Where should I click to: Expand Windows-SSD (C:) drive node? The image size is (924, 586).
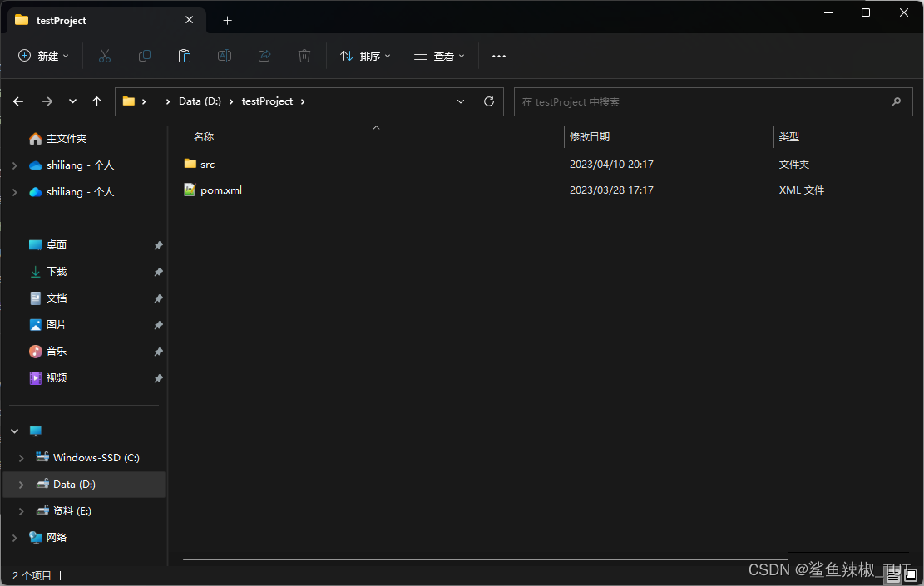point(22,458)
